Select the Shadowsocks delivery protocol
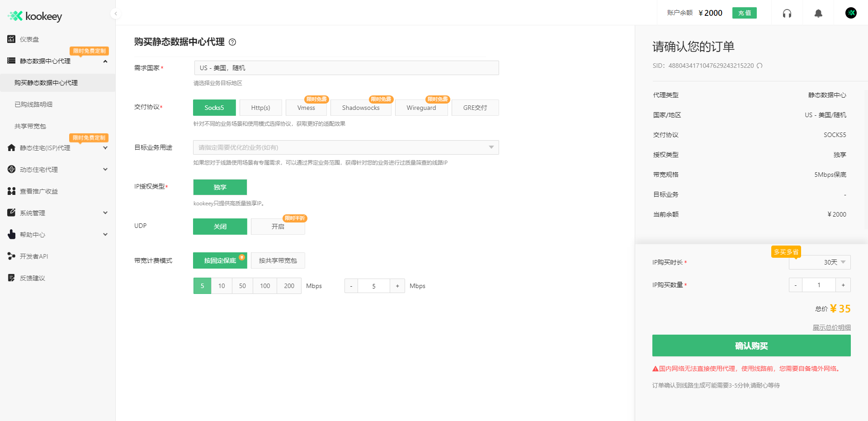Viewport: 868px width, 421px height. [x=361, y=108]
